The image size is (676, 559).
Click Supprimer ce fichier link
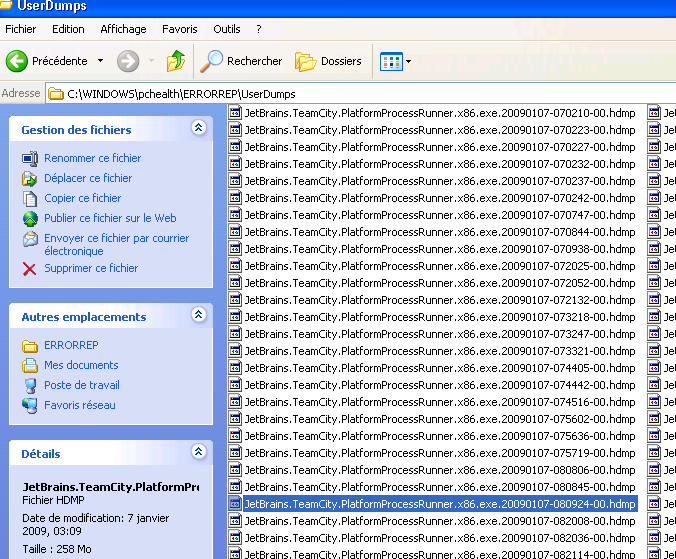point(91,268)
